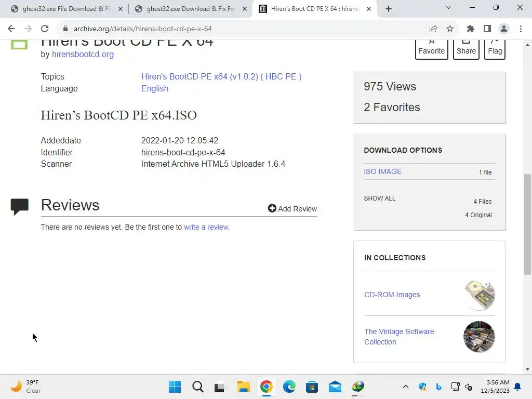Click the CD-ROM Images thumbnail
The height and width of the screenshot is (399, 532).
(480, 295)
